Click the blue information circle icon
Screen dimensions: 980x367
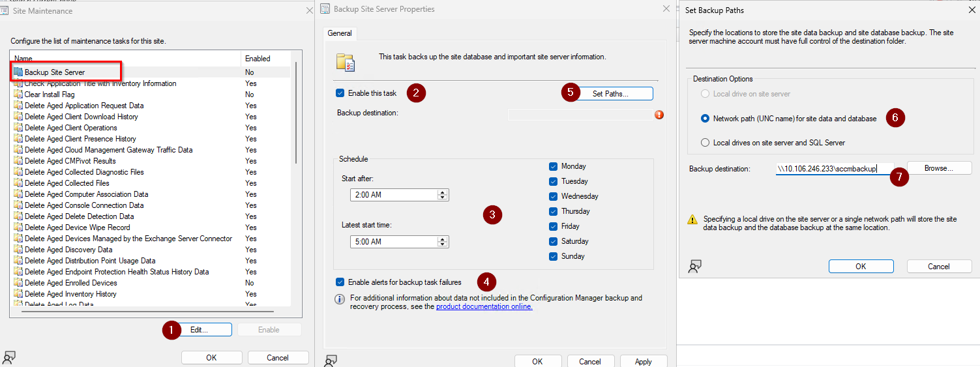click(x=340, y=299)
